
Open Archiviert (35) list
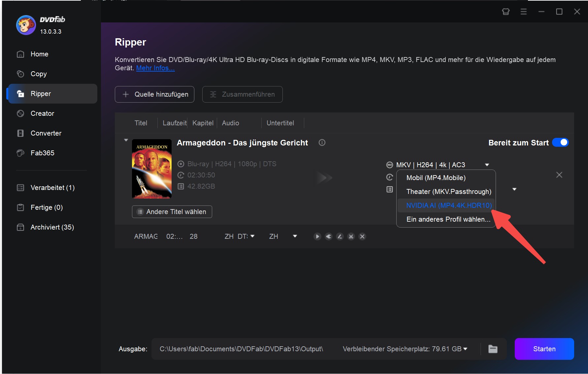pyautogui.click(x=52, y=227)
